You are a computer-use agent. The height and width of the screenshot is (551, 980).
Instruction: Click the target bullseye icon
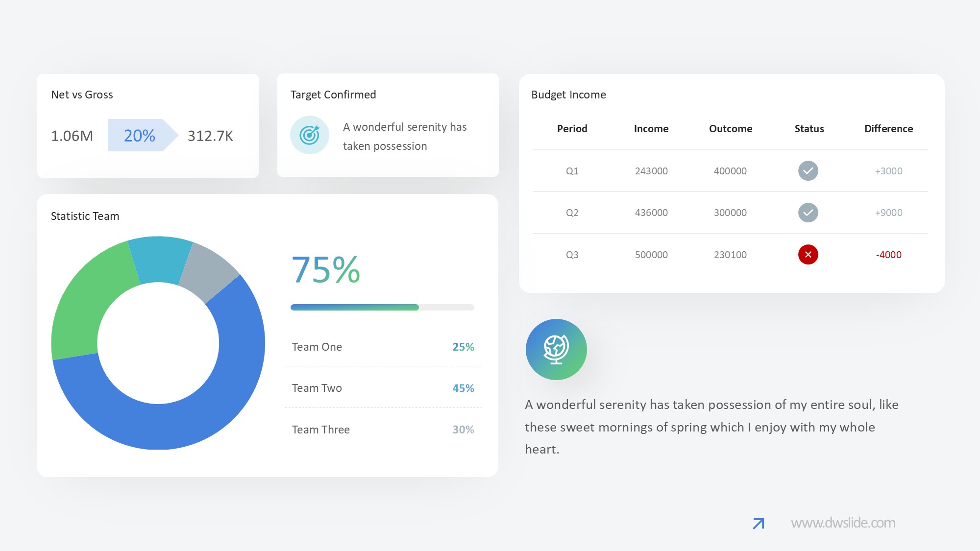tap(310, 135)
